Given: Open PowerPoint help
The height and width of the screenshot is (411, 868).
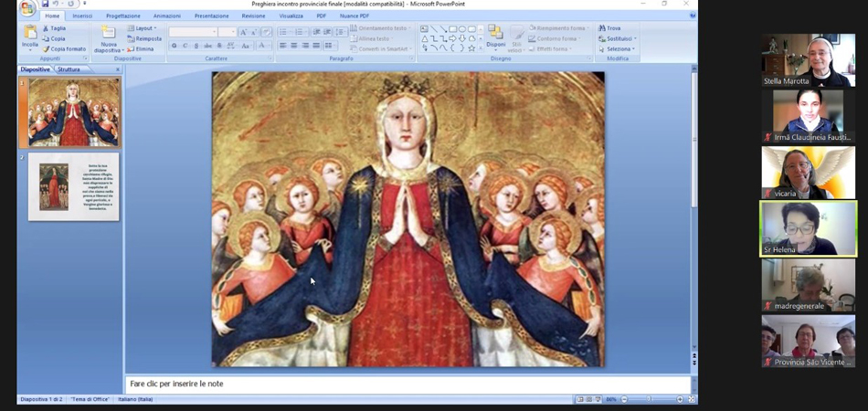Looking at the screenshot, I should click(x=693, y=16).
